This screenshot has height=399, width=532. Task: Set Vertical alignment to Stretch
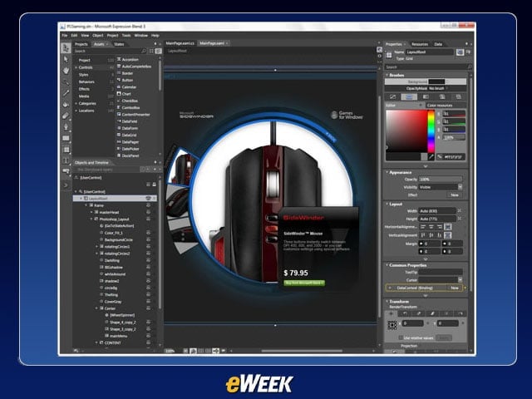pos(448,234)
